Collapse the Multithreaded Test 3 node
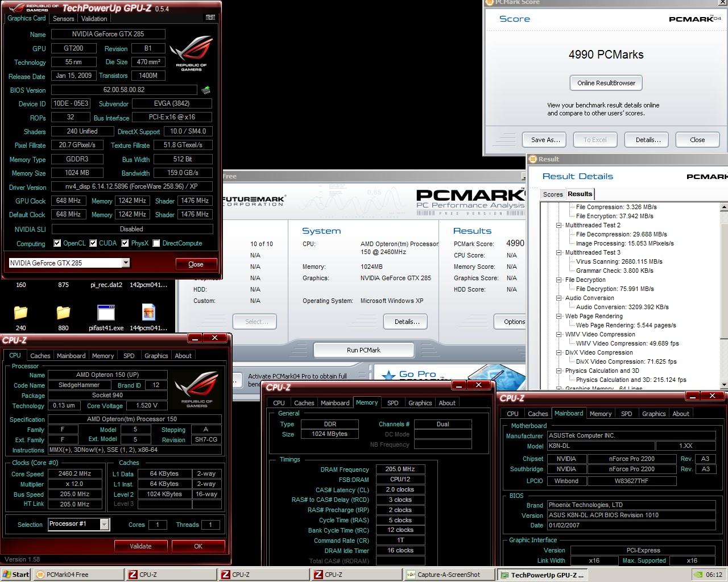Image resolution: width=728 pixels, height=582 pixels. [559, 252]
